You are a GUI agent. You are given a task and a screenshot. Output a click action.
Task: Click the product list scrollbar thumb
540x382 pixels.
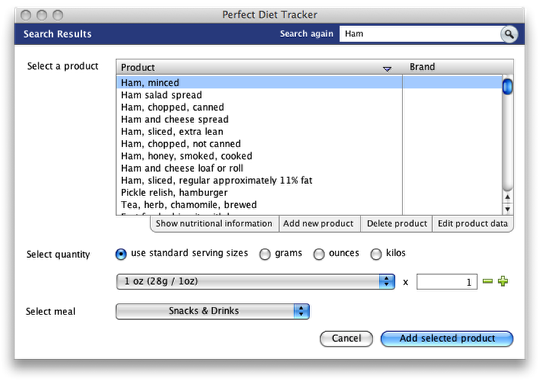[507, 86]
